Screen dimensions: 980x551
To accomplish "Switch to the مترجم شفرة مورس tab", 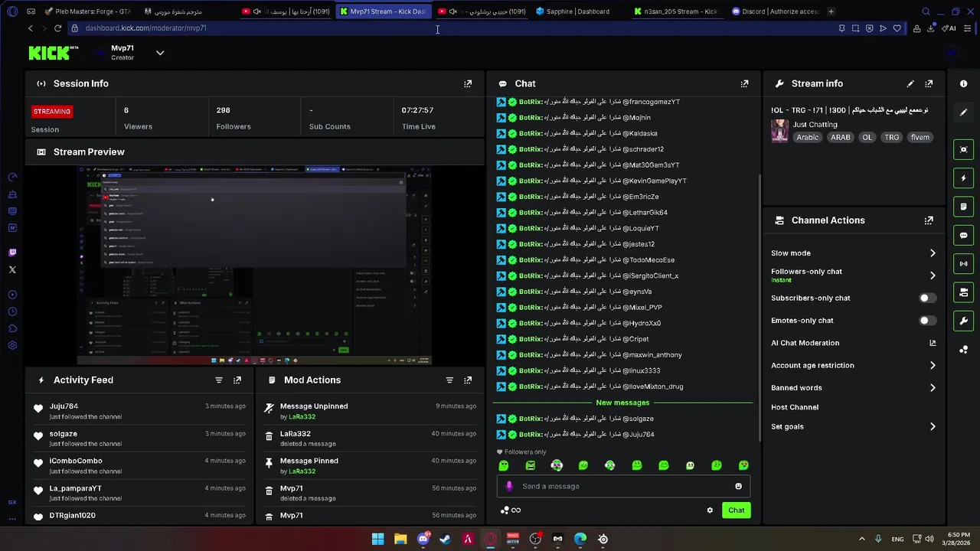I will (x=187, y=11).
